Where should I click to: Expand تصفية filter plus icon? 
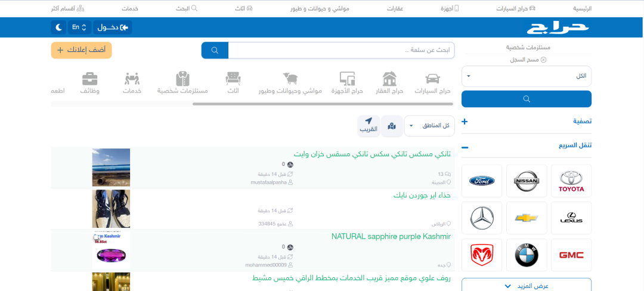(465, 122)
